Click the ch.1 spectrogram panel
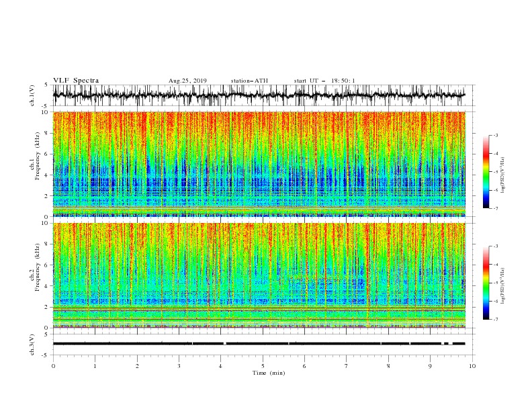 [x=259, y=164]
